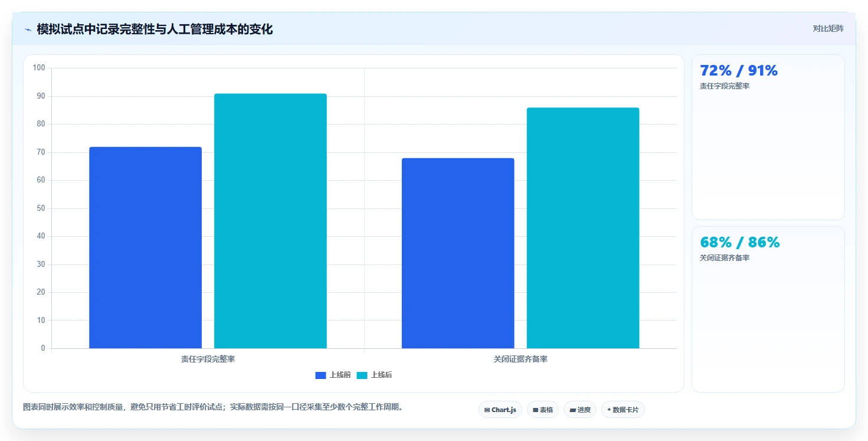Screen dimensions: 868x441
Task: Click the 上线后 bar for 关闭证据齐备率
Action: (583, 228)
